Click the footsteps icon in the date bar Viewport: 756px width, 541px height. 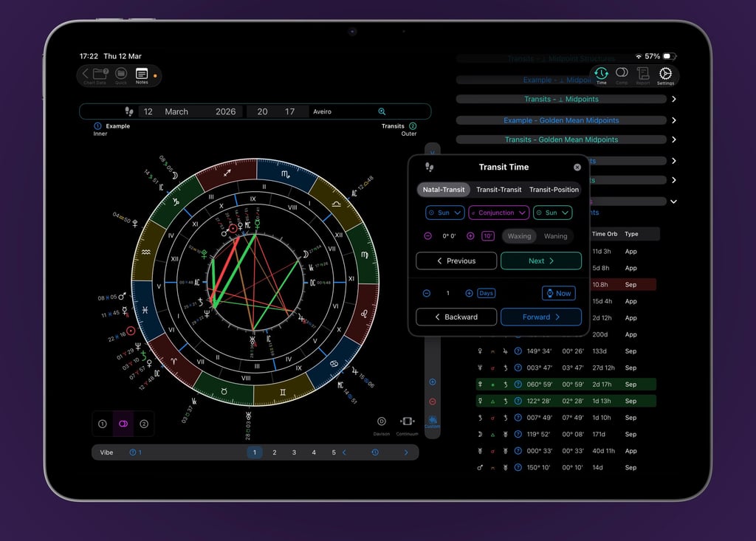click(129, 111)
